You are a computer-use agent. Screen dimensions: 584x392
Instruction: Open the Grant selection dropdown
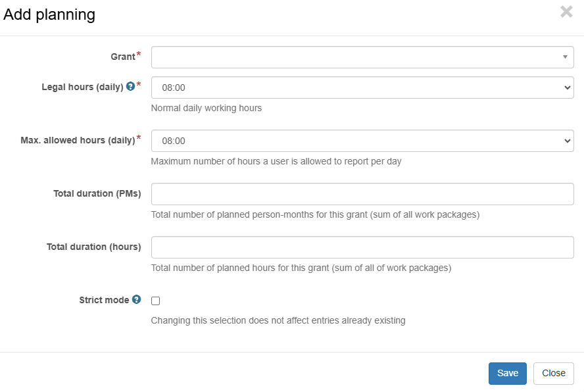[x=362, y=57]
